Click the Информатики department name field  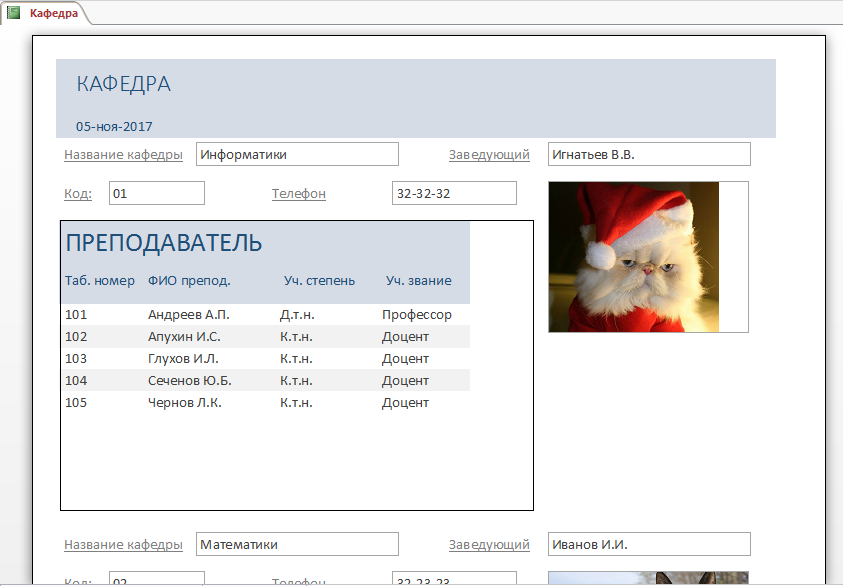(297, 154)
